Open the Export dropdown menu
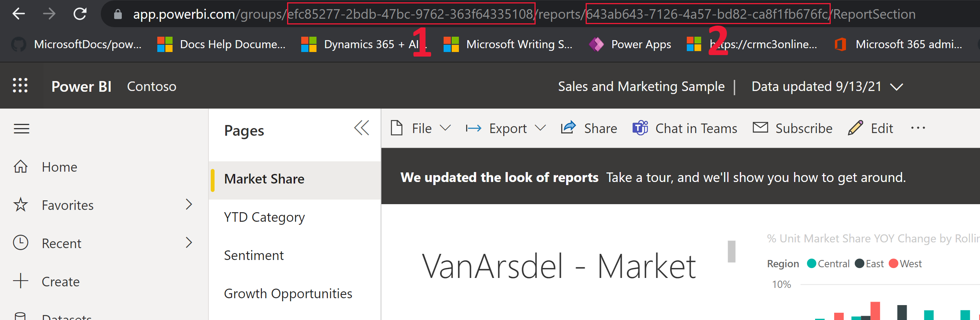 506,128
